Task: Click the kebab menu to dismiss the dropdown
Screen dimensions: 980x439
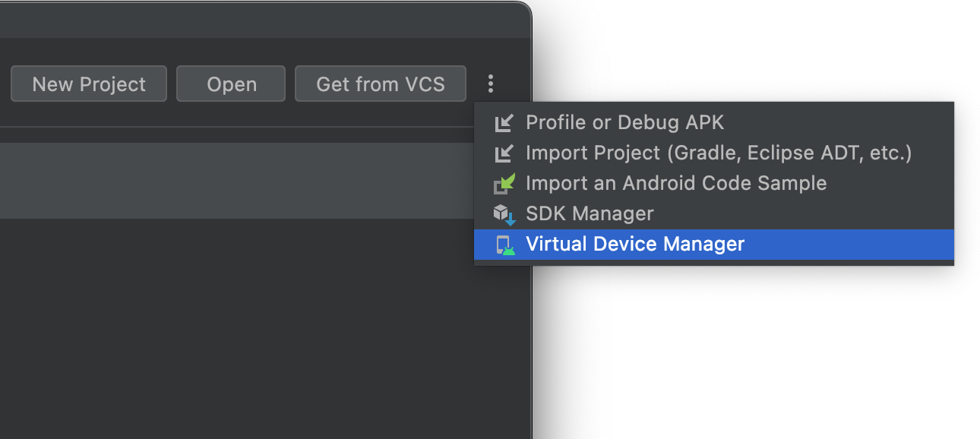Action: point(491,84)
